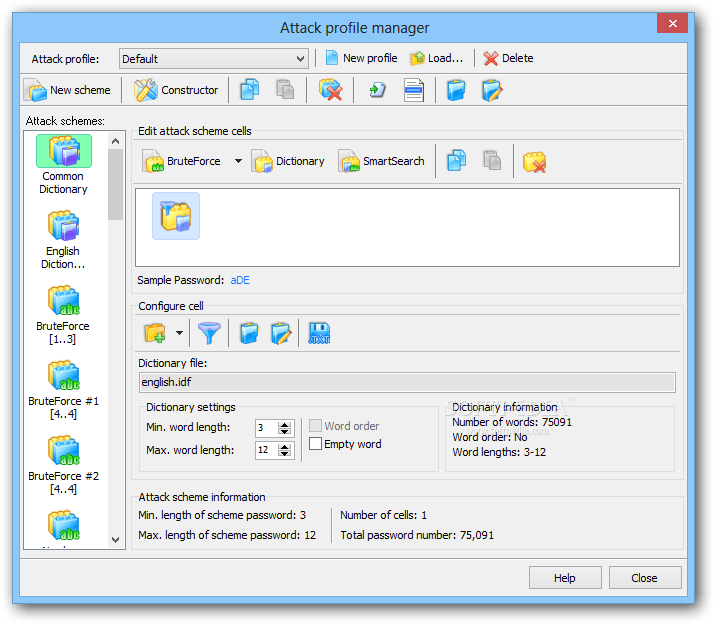This screenshot has height=624, width=715.
Task: Click the Dictionary file field english.idf
Action: [x=407, y=382]
